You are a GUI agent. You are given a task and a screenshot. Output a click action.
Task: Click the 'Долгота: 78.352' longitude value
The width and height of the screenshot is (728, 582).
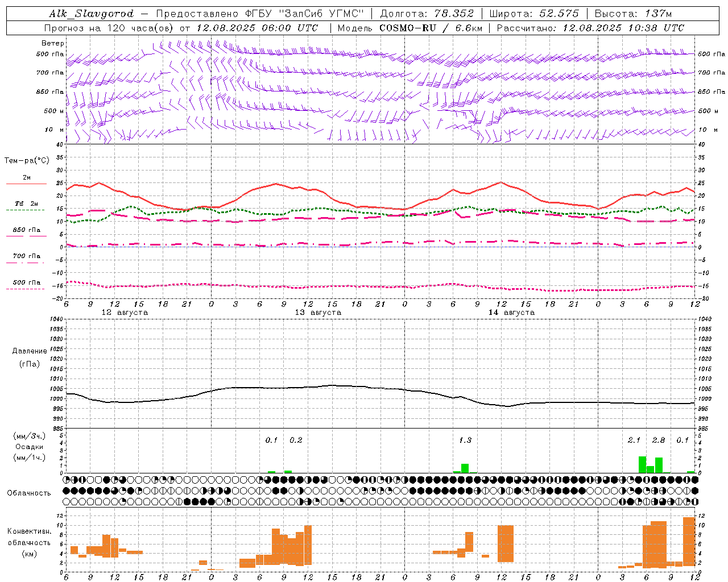[x=427, y=14]
